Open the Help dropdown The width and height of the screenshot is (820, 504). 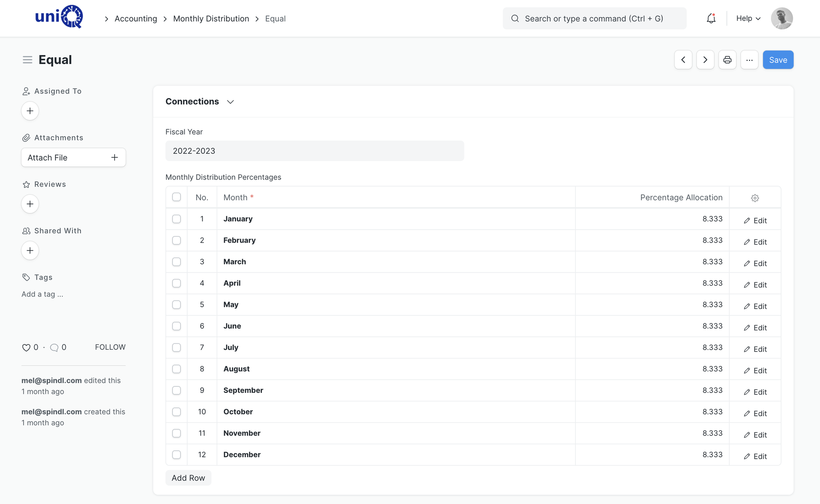748,18
